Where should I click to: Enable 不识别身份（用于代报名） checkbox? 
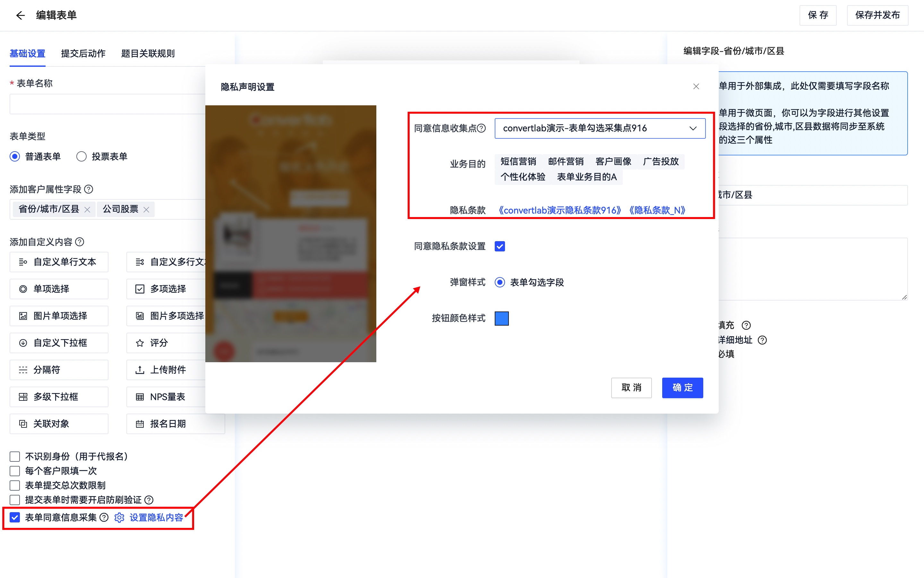coord(15,456)
